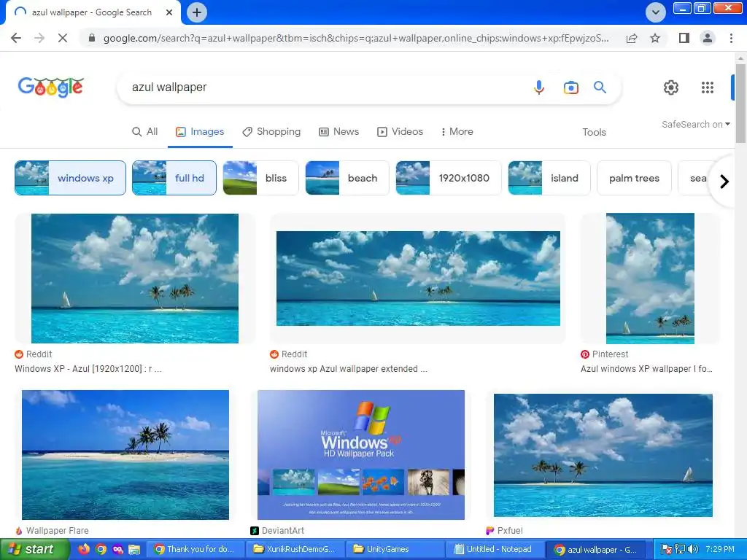This screenshot has width=747, height=560.
Task: Click the Google holiday logo
Action: coord(51,87)
